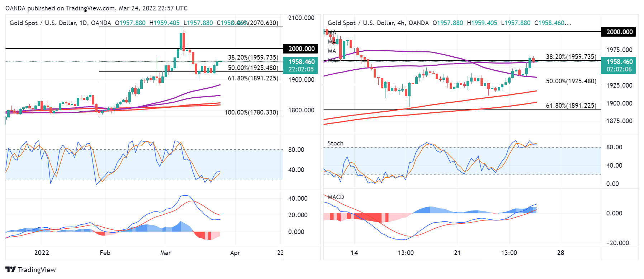This screenshot has width=644, height=279.
Task: Select daily Fib label 100.00%(1780.330)
Action: pos(251,112)
